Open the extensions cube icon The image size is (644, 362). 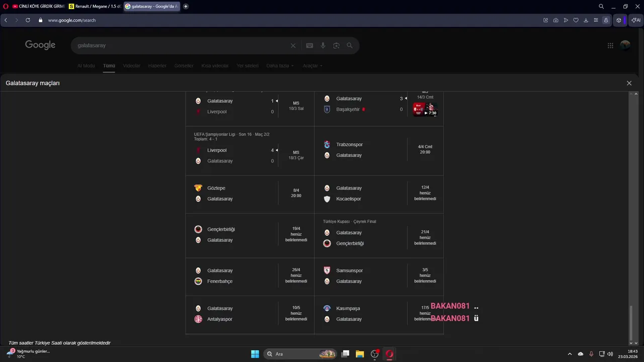[x=619, y=20]
